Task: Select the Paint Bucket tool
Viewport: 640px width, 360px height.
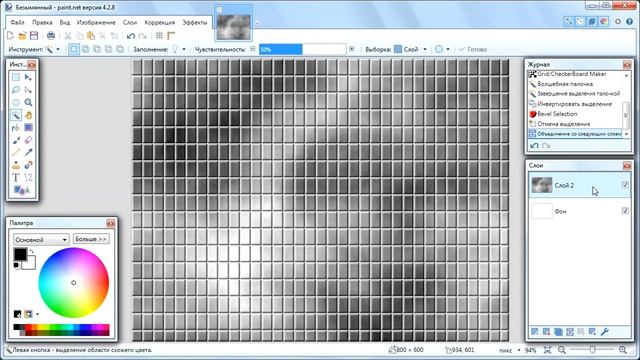Action: [16, 128]
